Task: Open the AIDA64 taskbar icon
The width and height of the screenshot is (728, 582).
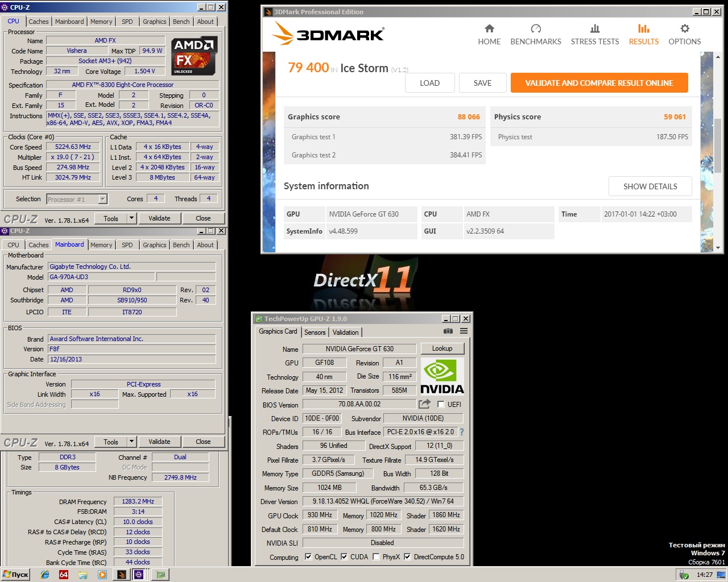Action: [64, 575]
